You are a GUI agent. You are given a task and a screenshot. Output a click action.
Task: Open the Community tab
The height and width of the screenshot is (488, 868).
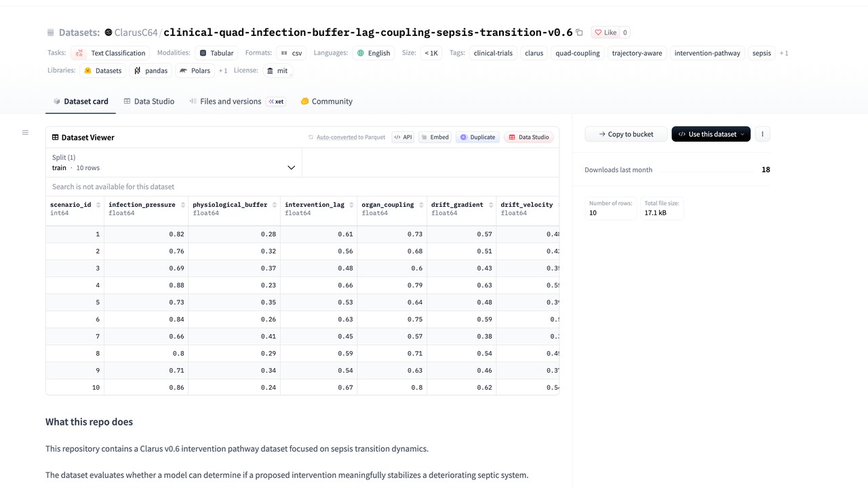pyautogui.click(x=326, y=102)
